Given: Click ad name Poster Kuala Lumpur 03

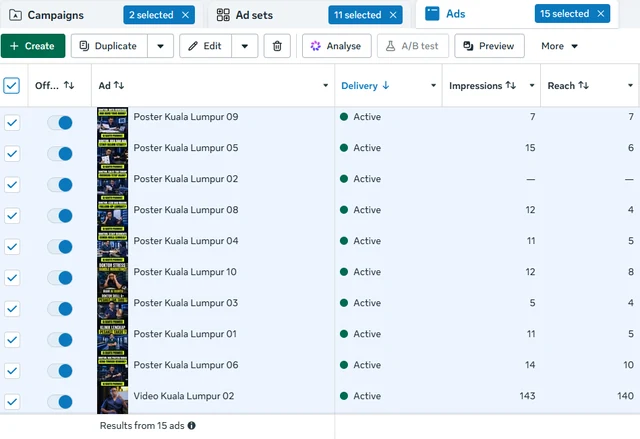Looking at the screenshot, I should coord(186,303).
